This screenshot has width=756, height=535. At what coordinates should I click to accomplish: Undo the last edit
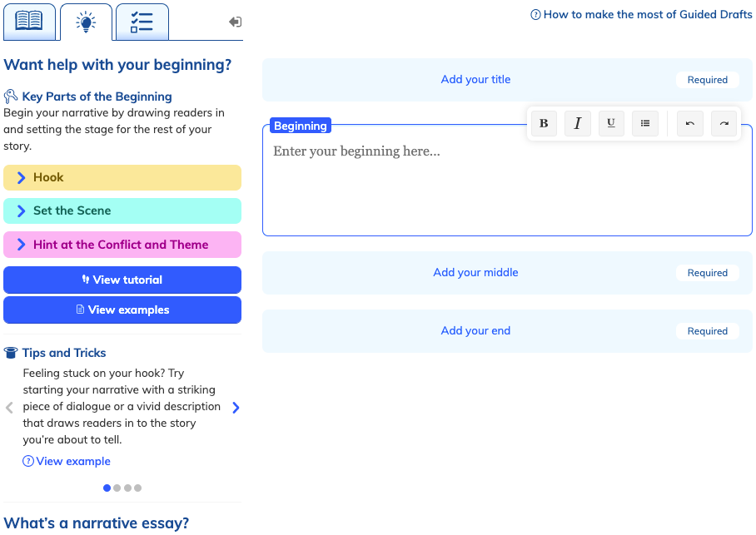(x=690, y=123)
